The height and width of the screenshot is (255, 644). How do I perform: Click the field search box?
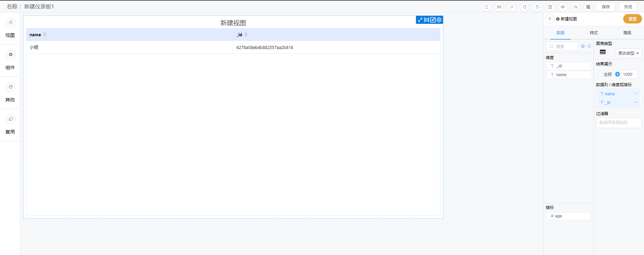point(562,46)
